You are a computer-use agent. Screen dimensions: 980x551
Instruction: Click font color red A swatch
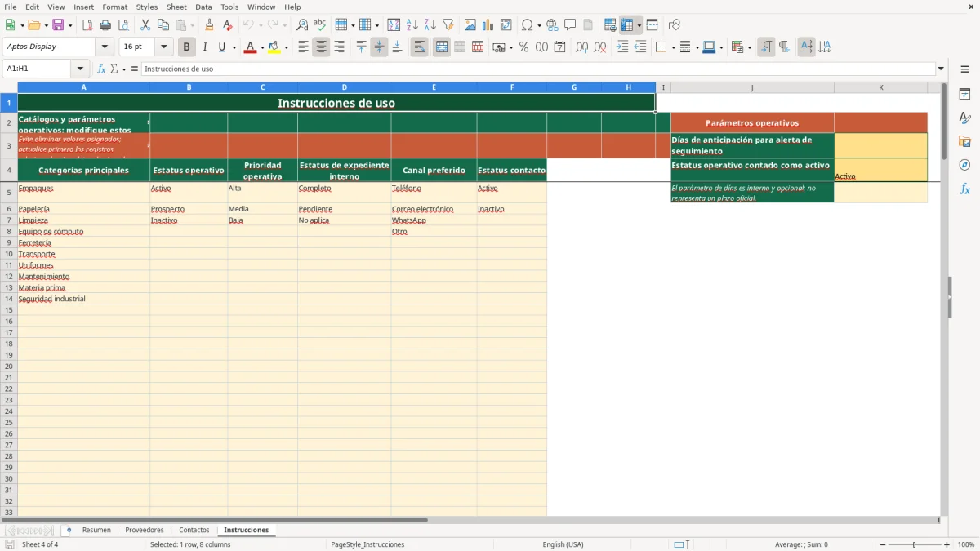point(250,47)
